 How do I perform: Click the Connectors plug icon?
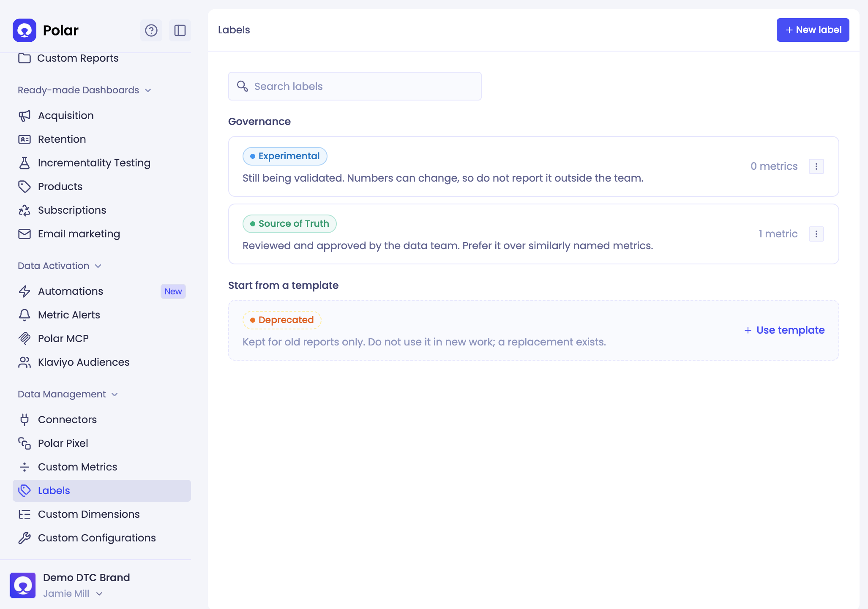(25, 420)
